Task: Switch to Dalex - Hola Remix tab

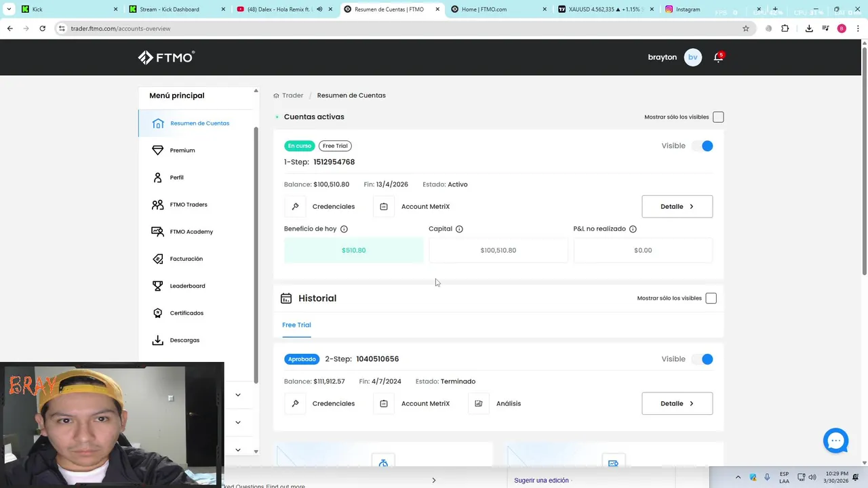Action: tap(285, 9)
